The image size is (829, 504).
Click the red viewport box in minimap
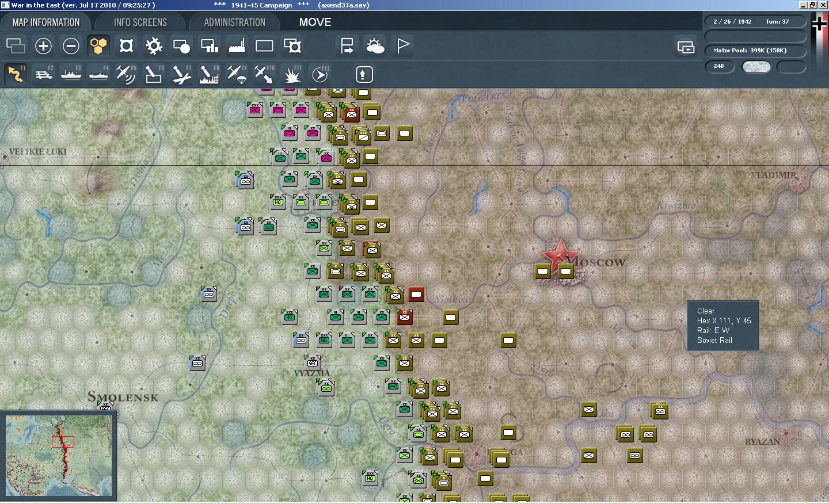pyautogui.click(x=63, y=442)
